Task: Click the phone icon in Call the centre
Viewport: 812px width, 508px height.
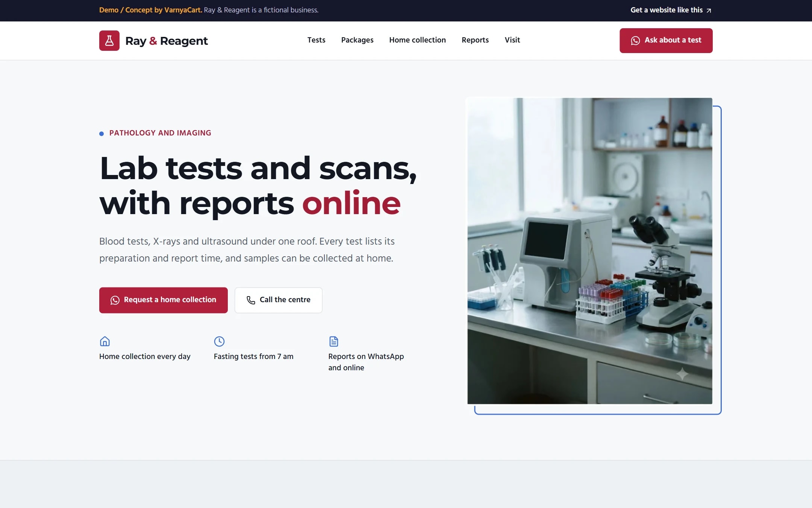Action: [x=251, y=300]
